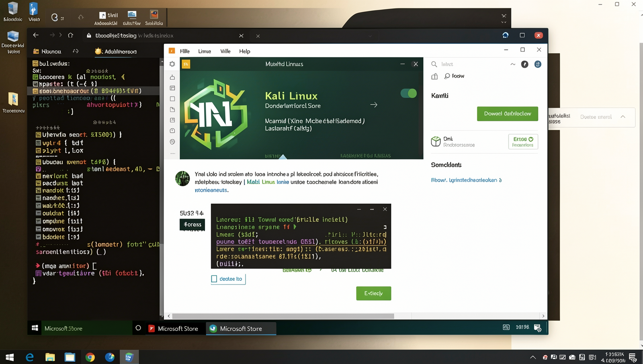The image size is (643, 364).
Task: Click the scroll-right arrow of Store horizontal scrollbar
Action: click(x=543, y=316)
